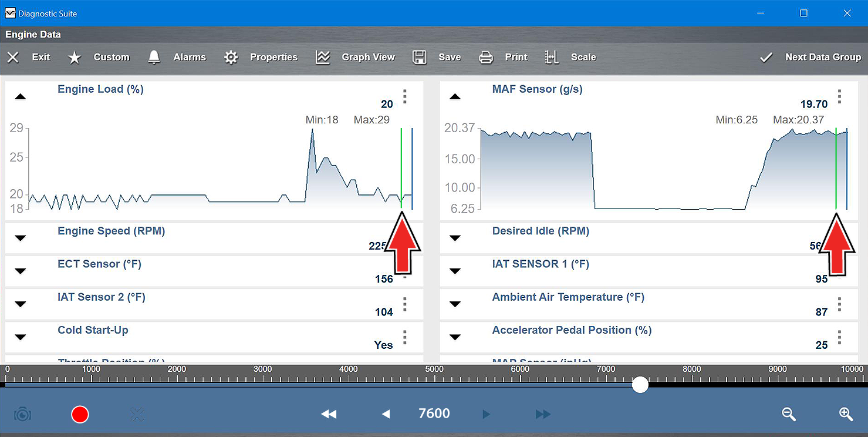Click the Save floppy disk icon
868x437 pixels.
419,57
